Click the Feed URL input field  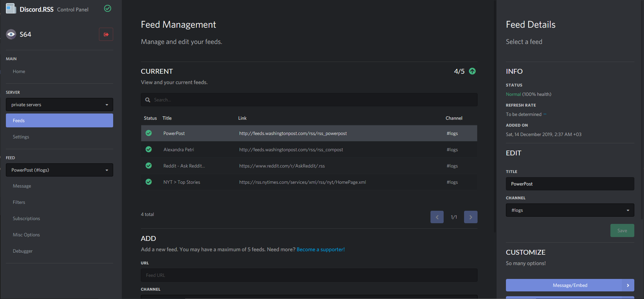coord(309,275)
